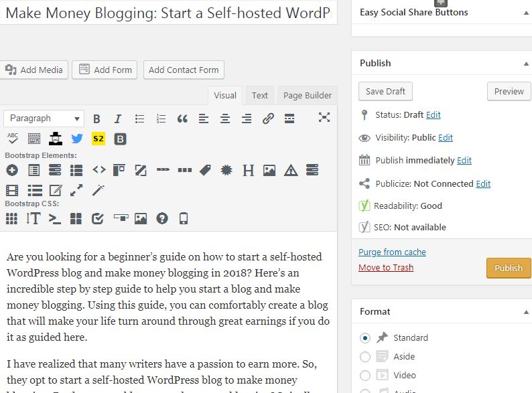
Task: Insert Read More tag
Action: [x=289, y=119]
